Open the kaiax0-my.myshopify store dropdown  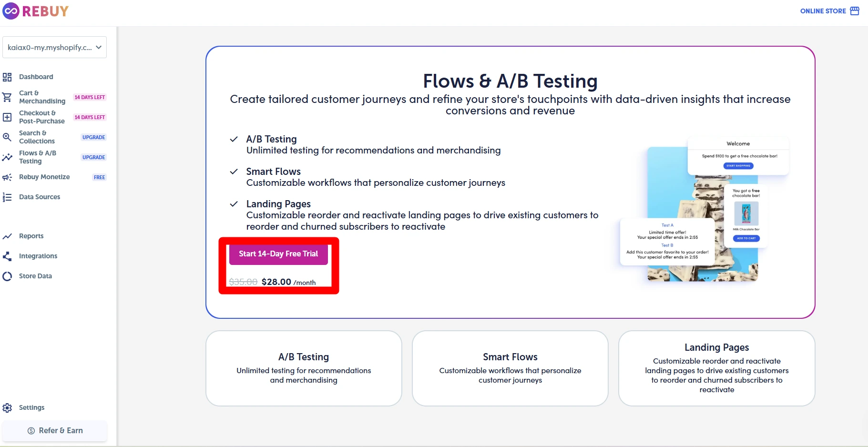54,47
